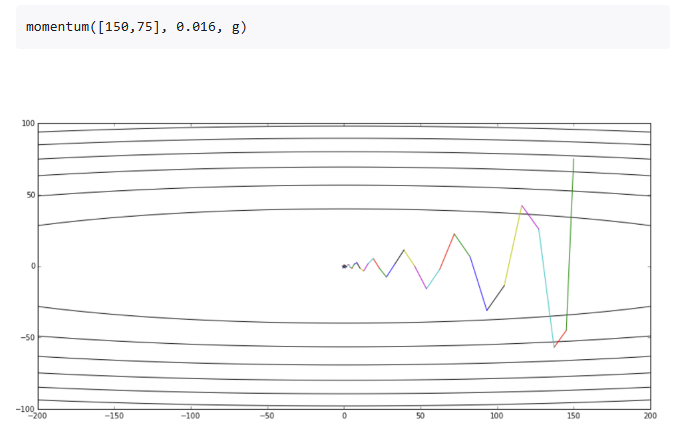Click the trajectory start at top of green line
The width and height of the screenshot is (686, 434).
click(x=573, y=159)
